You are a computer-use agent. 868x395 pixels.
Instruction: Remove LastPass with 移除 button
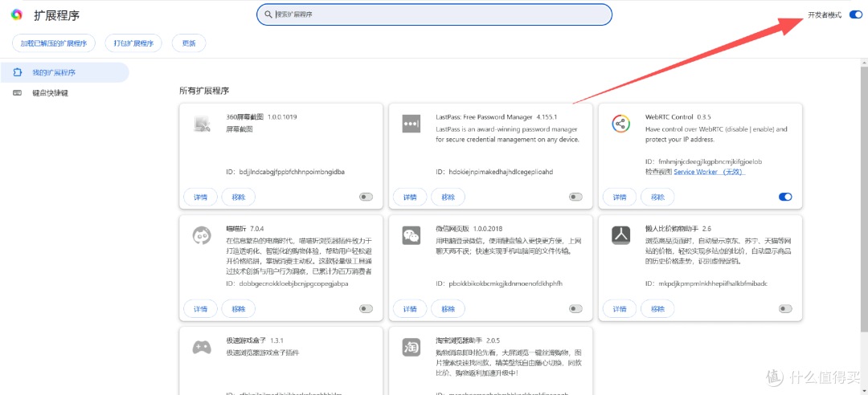coord(448,197)
